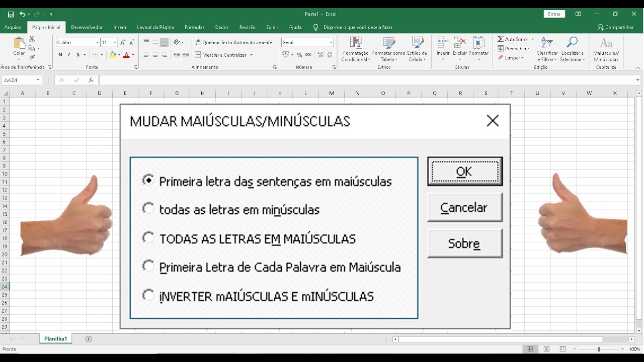Open Mesclar e Centralizar dropdown arrow
Image resolution: width=644 pixels, height=362 pixels.
point(251,55)
